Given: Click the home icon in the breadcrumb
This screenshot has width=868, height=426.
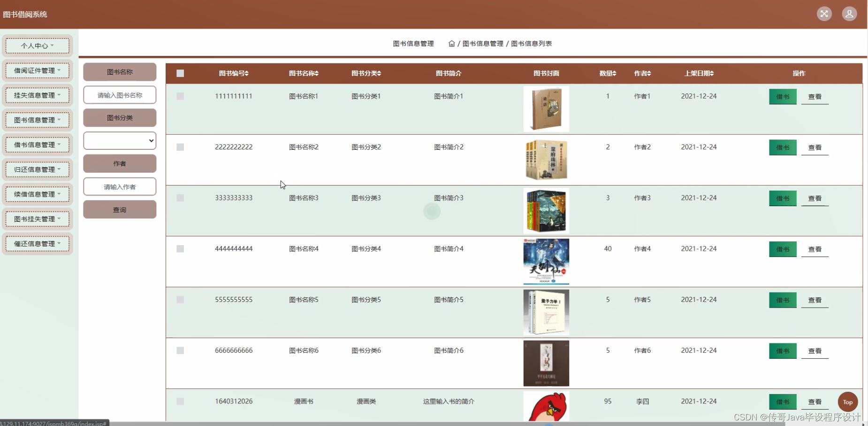Looking at the screenshot, I should [x=451, y=43].
